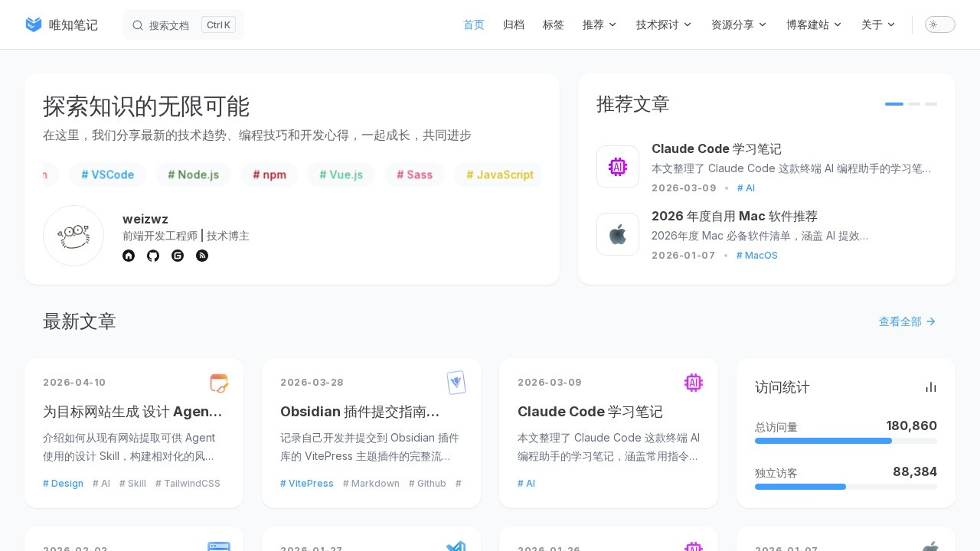This screenshot has height=551, width=980.
Task: Open the GitHub profile icon
Action: tap(153, 256)
